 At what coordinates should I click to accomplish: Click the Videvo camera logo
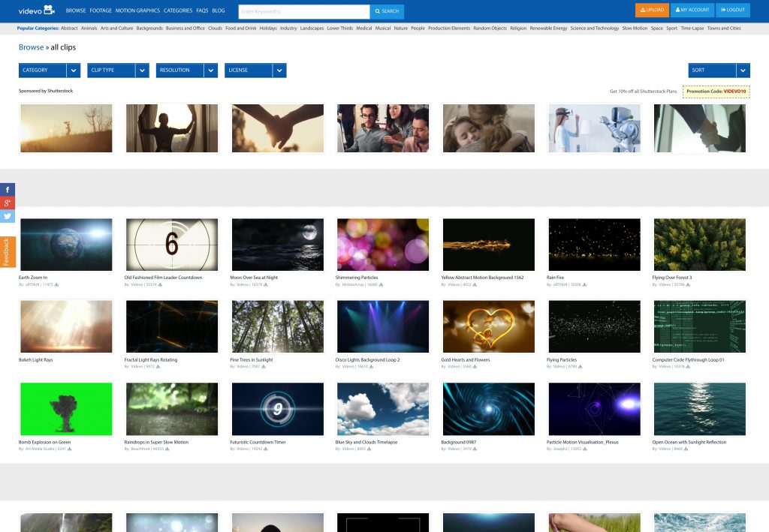(x=37, y=10)
